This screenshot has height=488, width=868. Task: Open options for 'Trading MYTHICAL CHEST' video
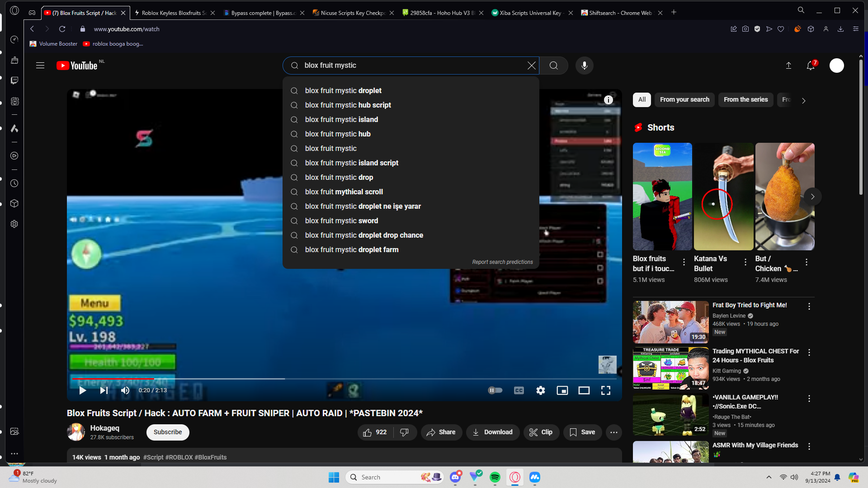pyautogui.click(x=809, y=352)
